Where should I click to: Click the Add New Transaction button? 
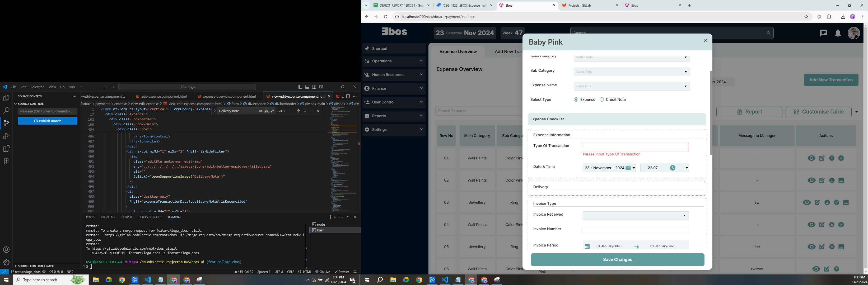pyautogui.click(x=831, y=80)
